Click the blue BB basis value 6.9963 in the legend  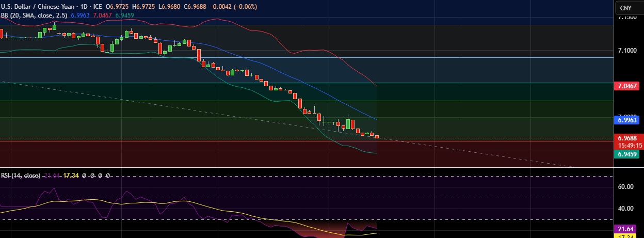pos(80,15)
